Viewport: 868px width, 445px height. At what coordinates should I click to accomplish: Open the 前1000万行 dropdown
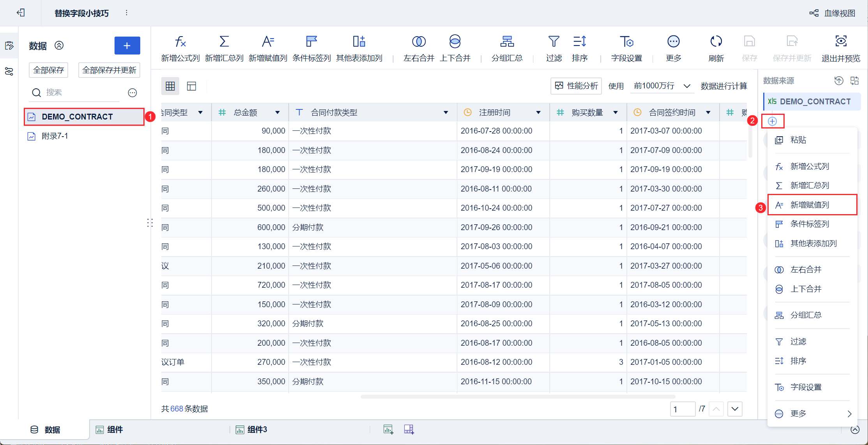click(x=662, y=86)
